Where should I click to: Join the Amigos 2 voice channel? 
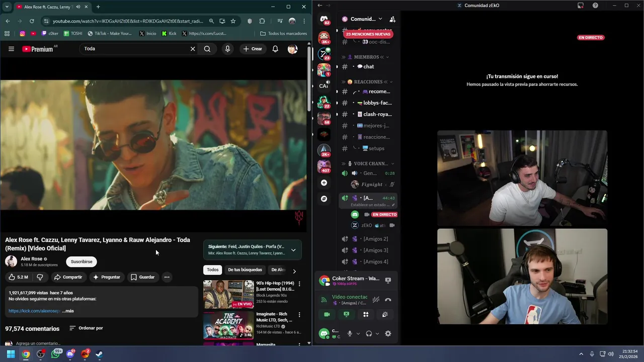pos(368,239)
